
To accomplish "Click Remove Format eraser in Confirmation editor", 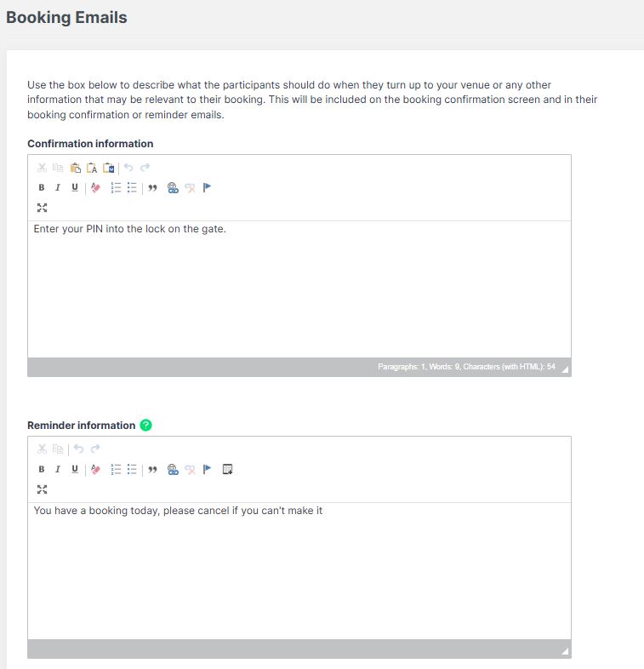I will click(x=95, y=188).
